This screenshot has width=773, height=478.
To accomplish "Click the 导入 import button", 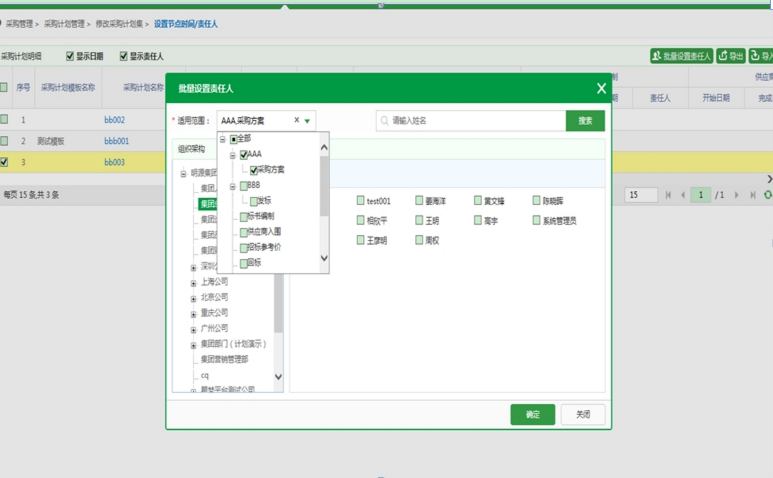I will tap(761, 56).
